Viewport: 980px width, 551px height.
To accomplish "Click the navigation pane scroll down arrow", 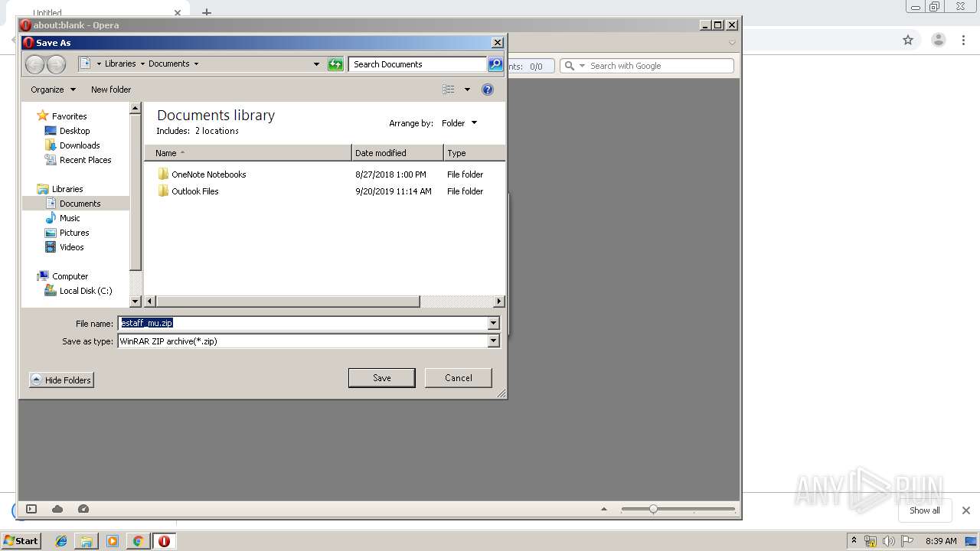I will [x=136, y=302].
